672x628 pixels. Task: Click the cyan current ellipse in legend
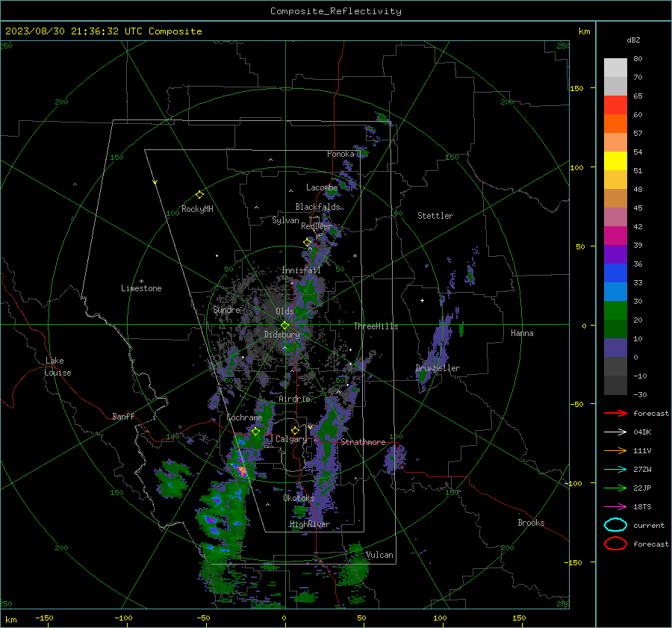(615, 525)
